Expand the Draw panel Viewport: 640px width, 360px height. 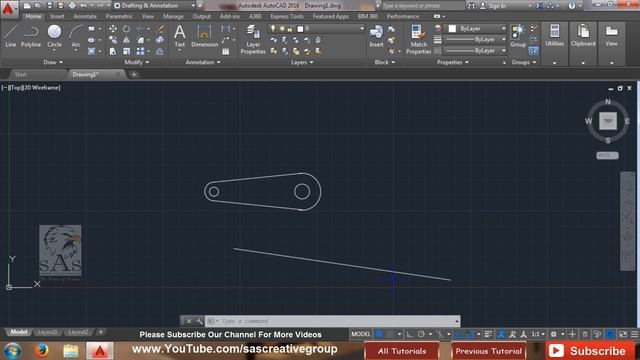53,62
